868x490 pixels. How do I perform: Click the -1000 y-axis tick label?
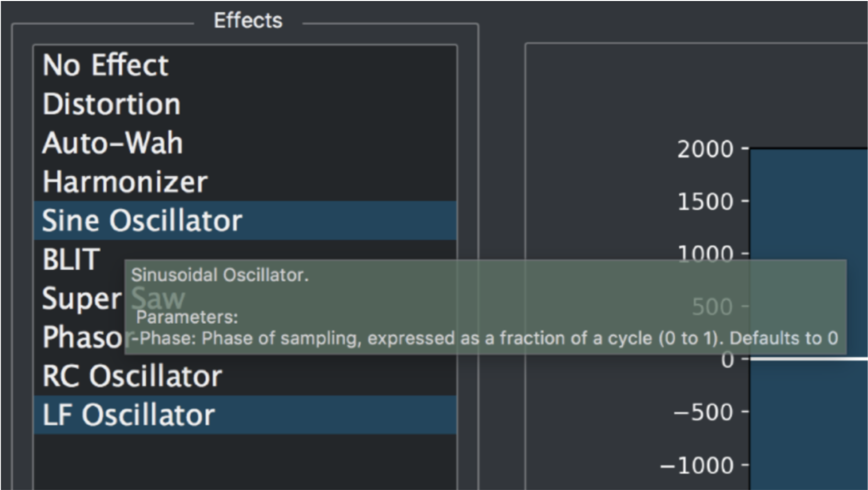tap(697, 466)
